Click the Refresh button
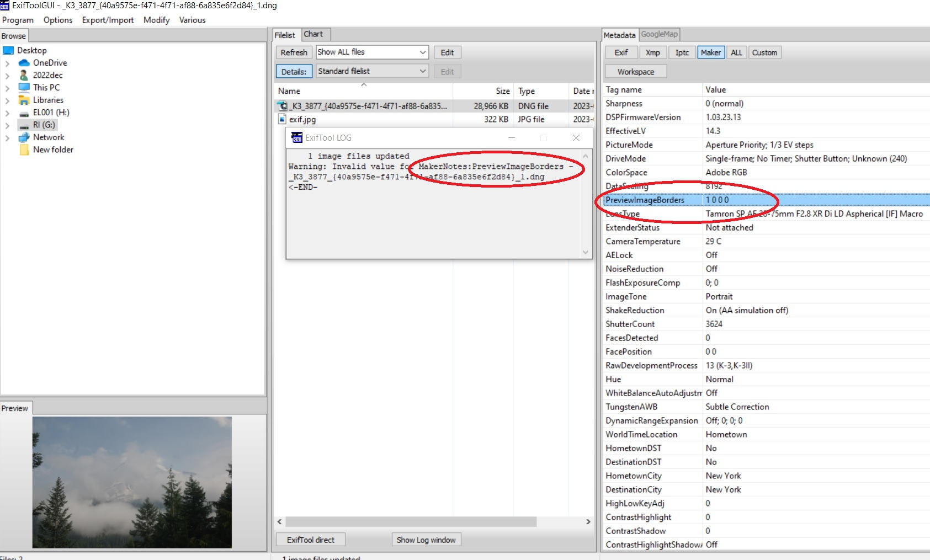The image size is (930, 560). tap(294, 52)
